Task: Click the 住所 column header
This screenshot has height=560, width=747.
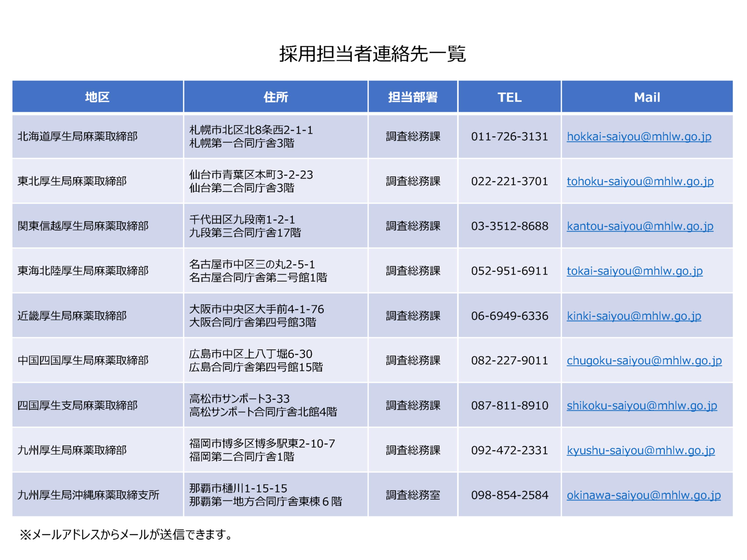Action: click(276, 97)
